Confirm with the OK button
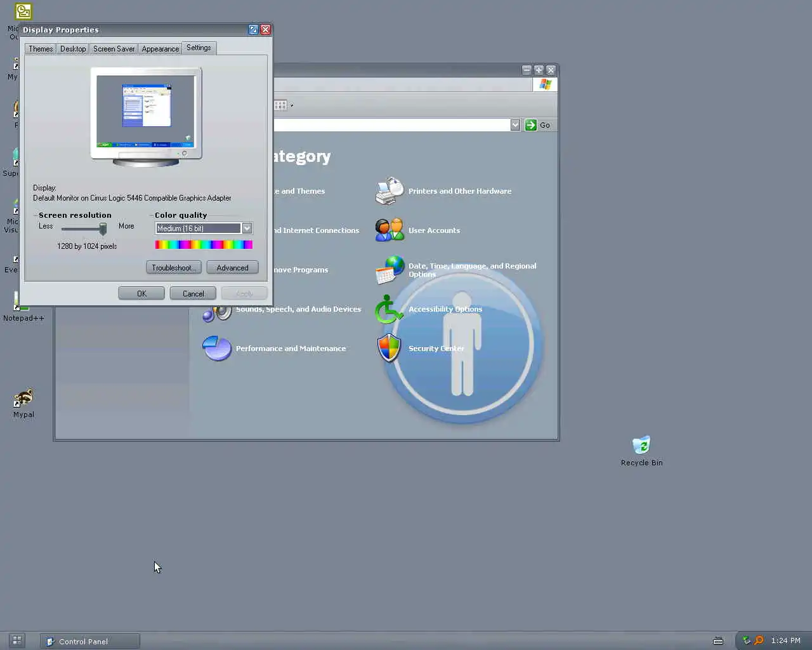The width and height of the screenshot is (812, 650). pyautogui.click(x=141, y=293)
